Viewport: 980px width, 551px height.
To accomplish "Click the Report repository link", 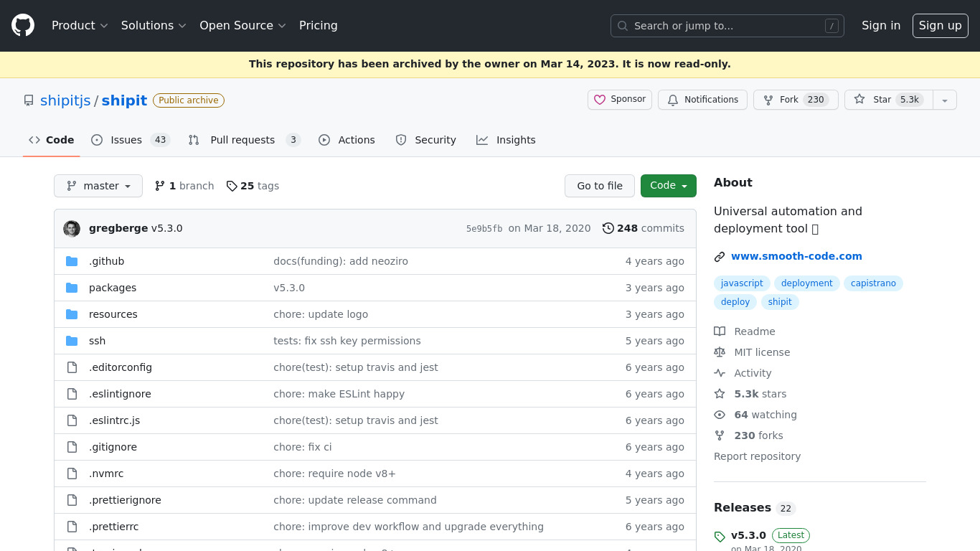I will pyautogui.click(x=757, y=456).
